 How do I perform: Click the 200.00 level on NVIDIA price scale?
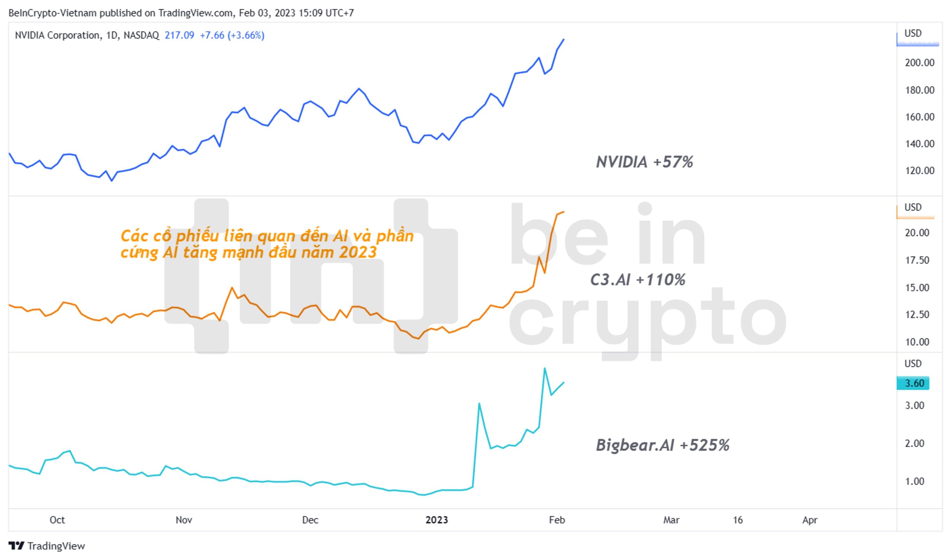pos(920,63)
